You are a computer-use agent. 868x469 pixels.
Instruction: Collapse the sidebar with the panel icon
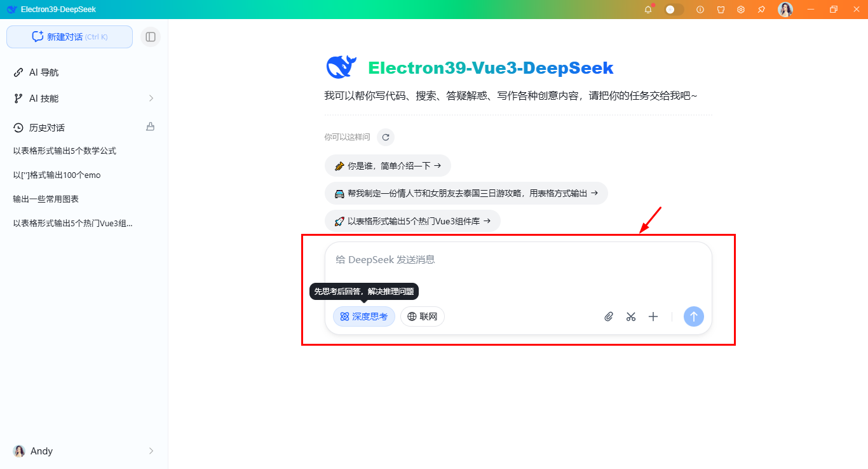point(151,36)
